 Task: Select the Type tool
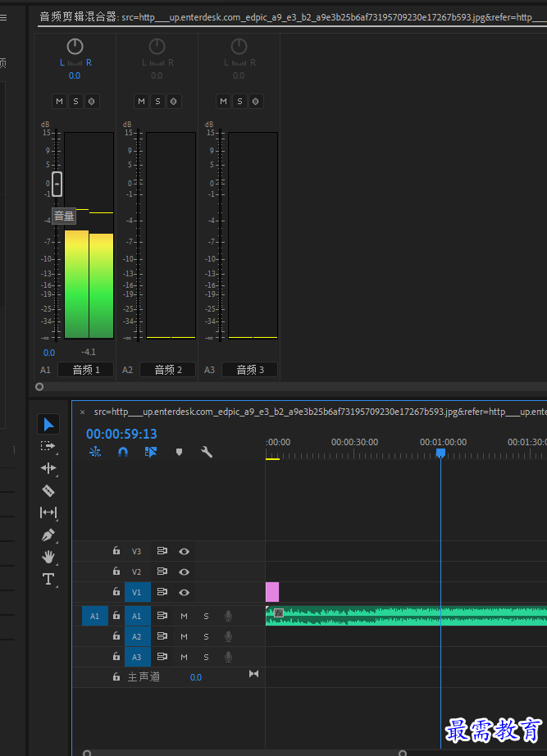point(48,579)
